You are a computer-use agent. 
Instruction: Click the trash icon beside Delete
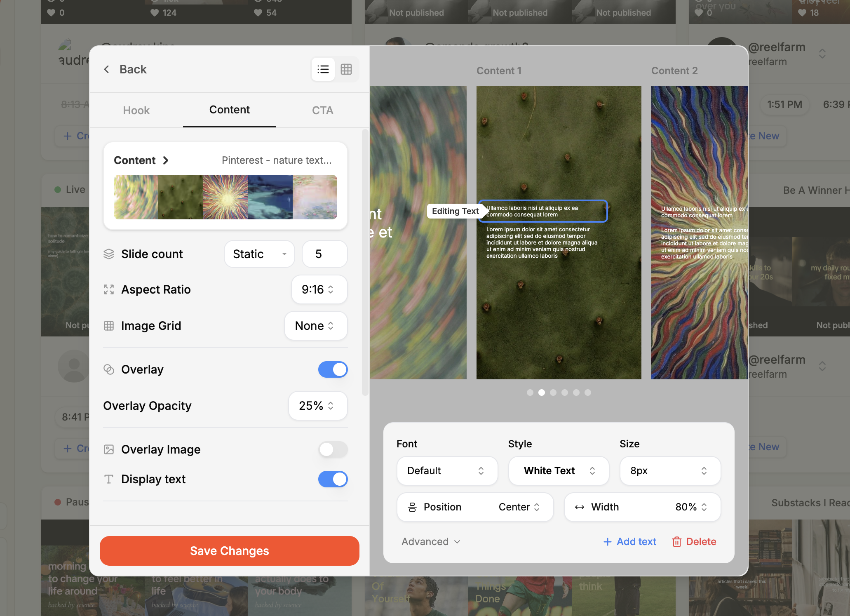[x=677, y=542]
